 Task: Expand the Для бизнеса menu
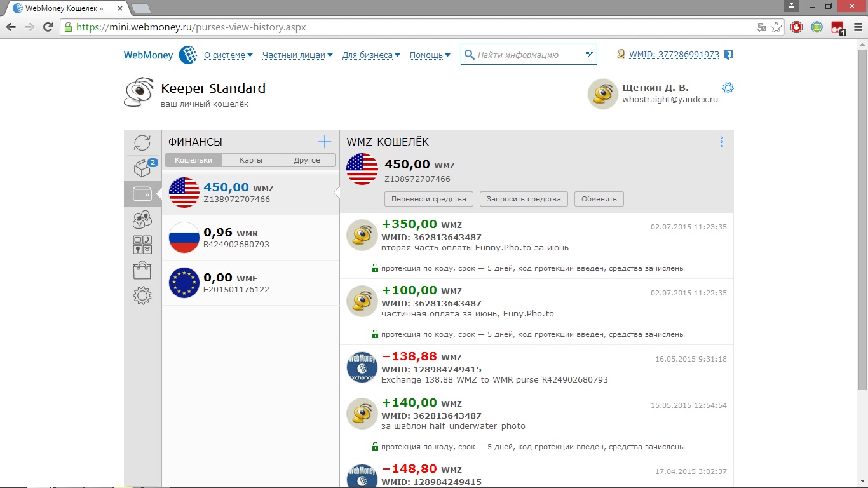click(371, 55)
